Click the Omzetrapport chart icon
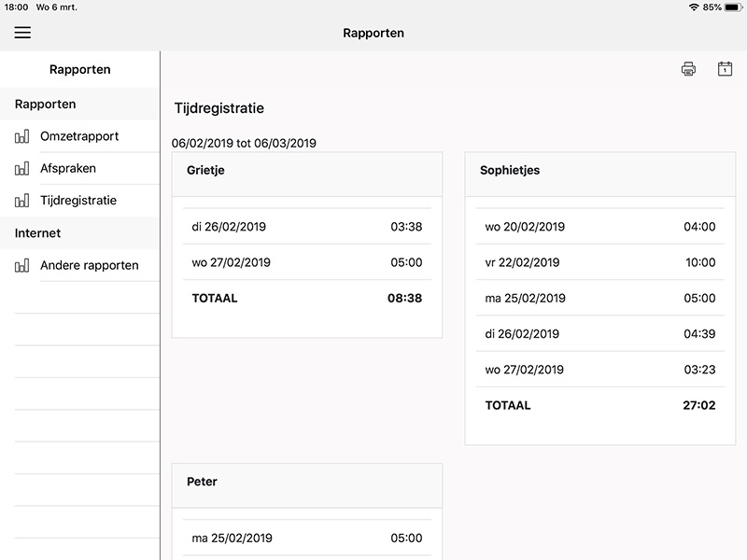The image size is (747, 560). coord(21,136)
